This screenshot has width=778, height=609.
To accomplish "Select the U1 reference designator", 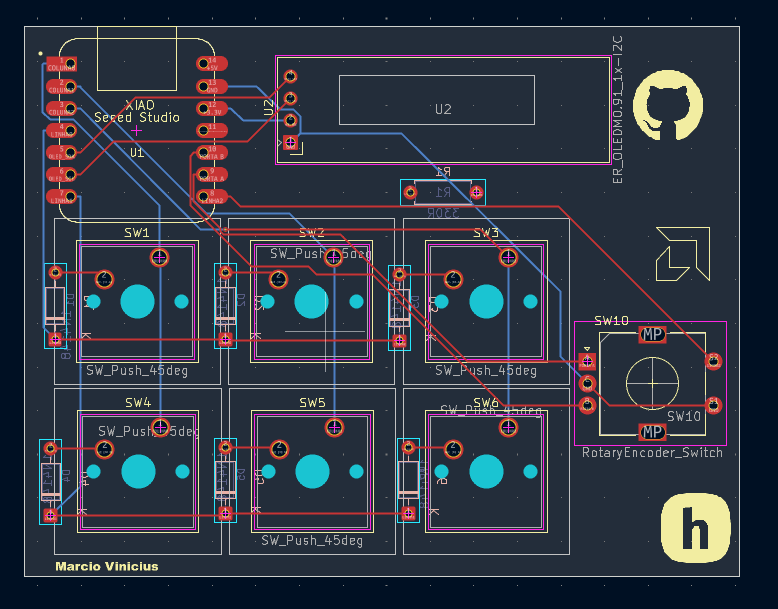I will [x=137, y=152].
